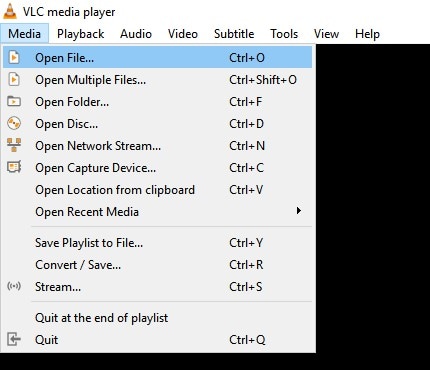Click the Open Disc icon
Image resolution: width=430 pixels, height=370 pixels.
pyautogui.click(x=14, y=123)
